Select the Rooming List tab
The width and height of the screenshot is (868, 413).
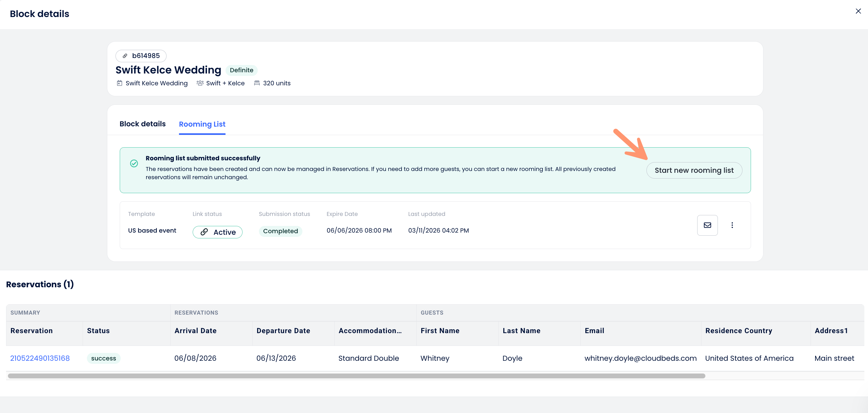pyautogui.click(x=202, y=124)
